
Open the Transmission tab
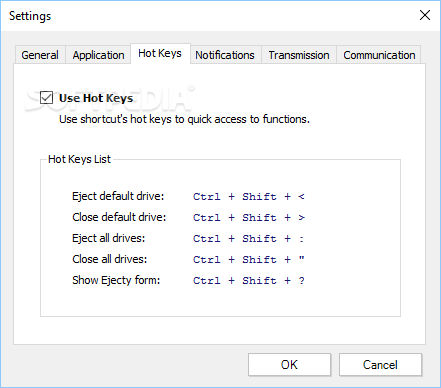(299, 55)
